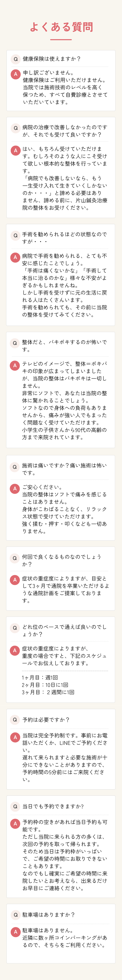Click the Q icon for どれ位のペースで通えば question
This screenshot has height=980, width=122.
[15, 628]
